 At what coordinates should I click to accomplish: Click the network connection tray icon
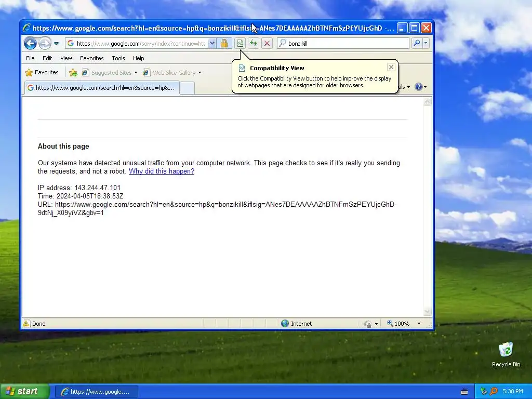[x=484, y=392]
